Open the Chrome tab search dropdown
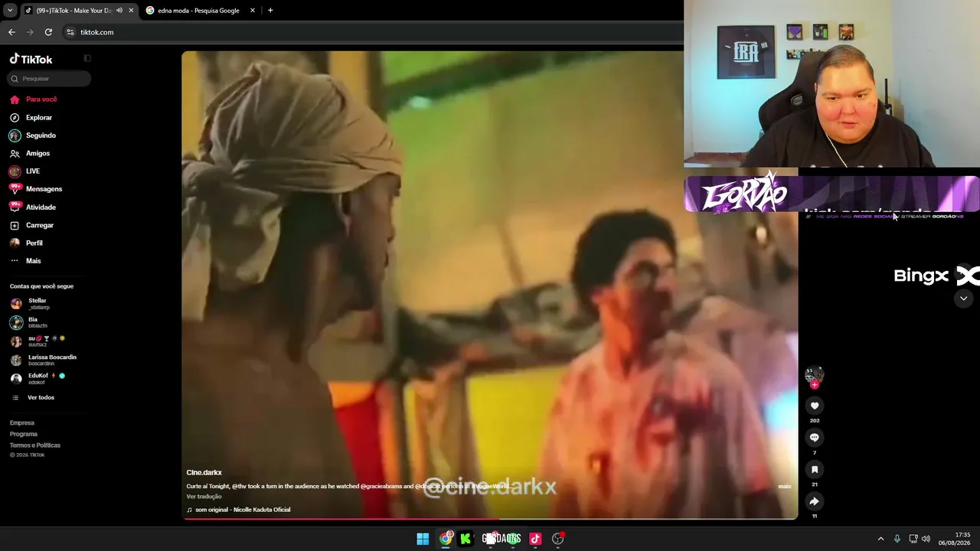980x551 pixels. (x=10, y=11)
